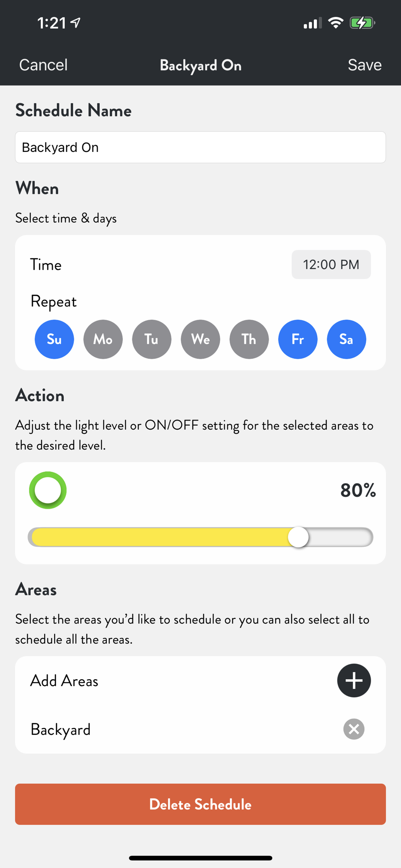Tap the location arrow icon beside the clock
401x868 pixels.
pos(76,23)
